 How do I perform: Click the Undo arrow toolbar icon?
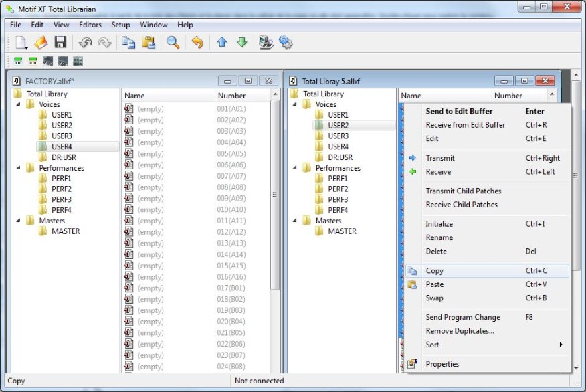[85, 43]
